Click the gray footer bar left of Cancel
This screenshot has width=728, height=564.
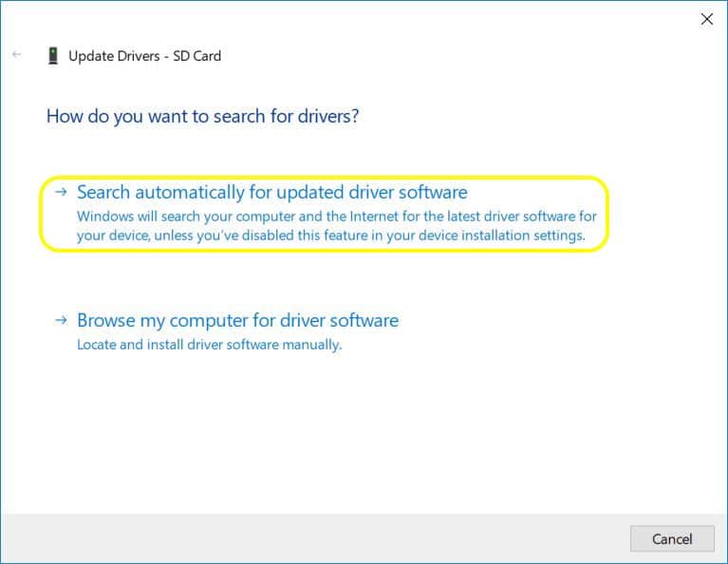click(313, 537)
